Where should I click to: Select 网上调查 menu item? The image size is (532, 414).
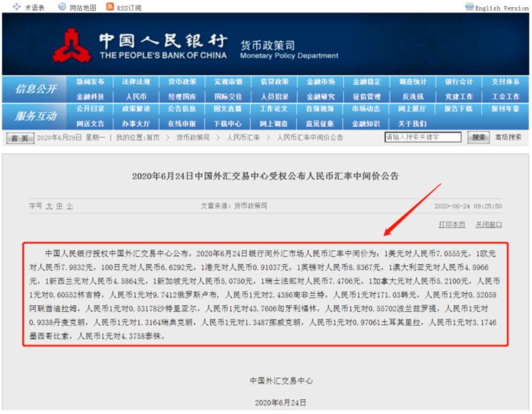(x=273, y=124)
